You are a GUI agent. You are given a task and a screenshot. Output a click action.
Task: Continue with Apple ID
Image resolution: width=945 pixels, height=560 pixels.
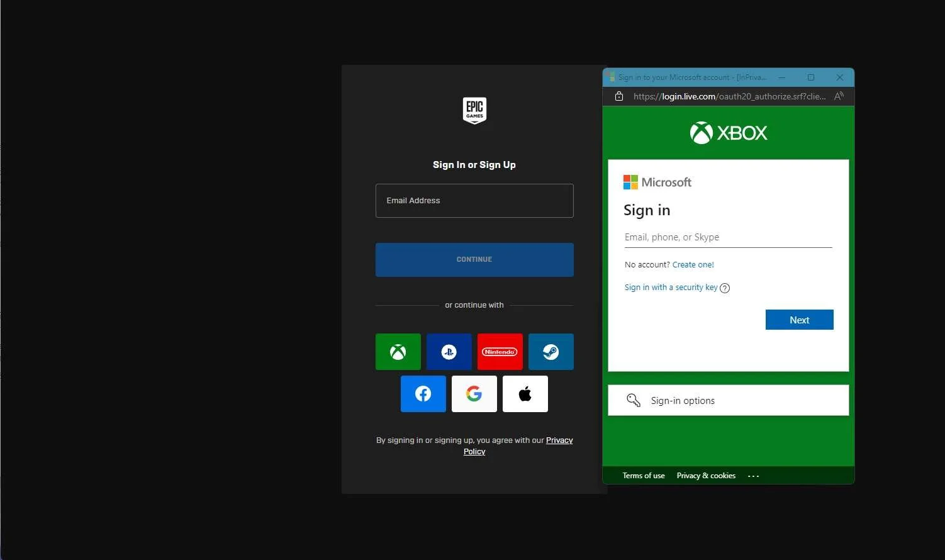pos(525,394)
